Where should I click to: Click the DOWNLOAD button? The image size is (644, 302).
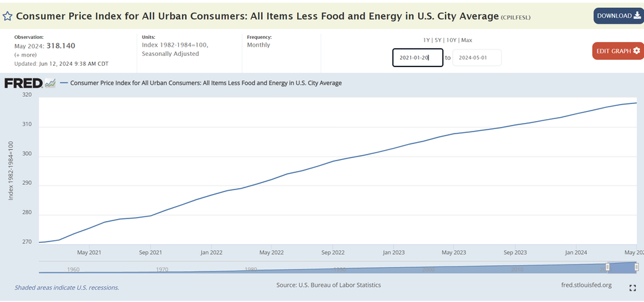617,16
